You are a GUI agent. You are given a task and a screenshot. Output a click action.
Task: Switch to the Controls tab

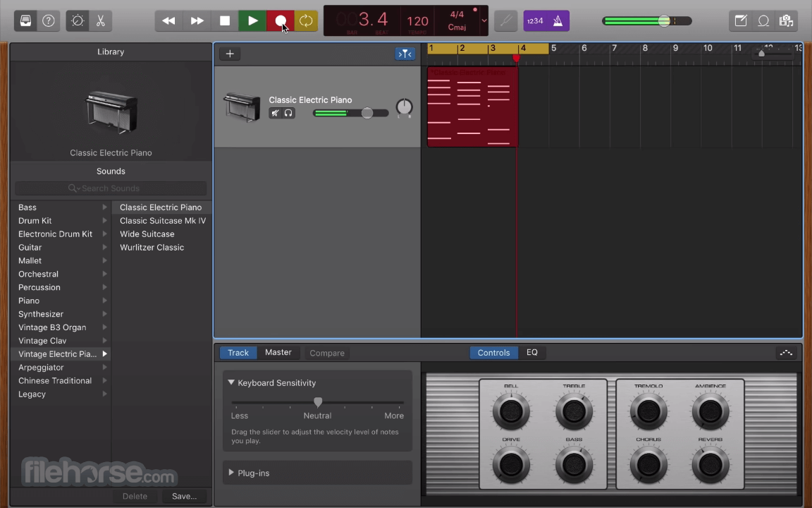[x=493, y=353]
